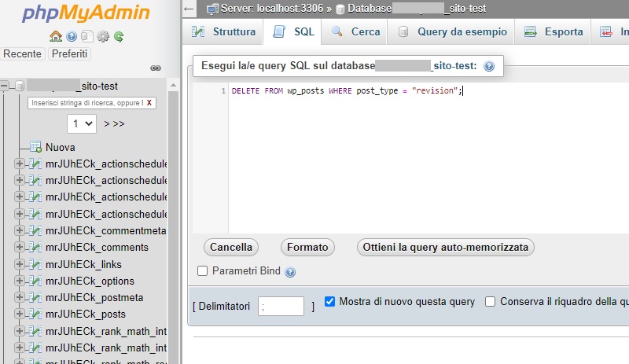Click the Formato button
The height and width of the screenshot is (364, 629).
(x=307, y=247)
